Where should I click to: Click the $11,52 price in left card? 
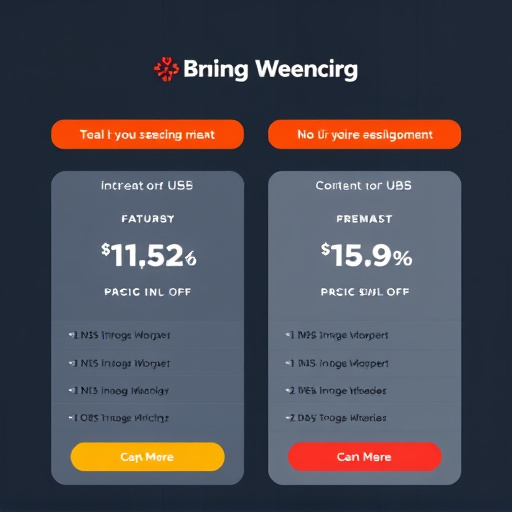[x=149, y=256]
